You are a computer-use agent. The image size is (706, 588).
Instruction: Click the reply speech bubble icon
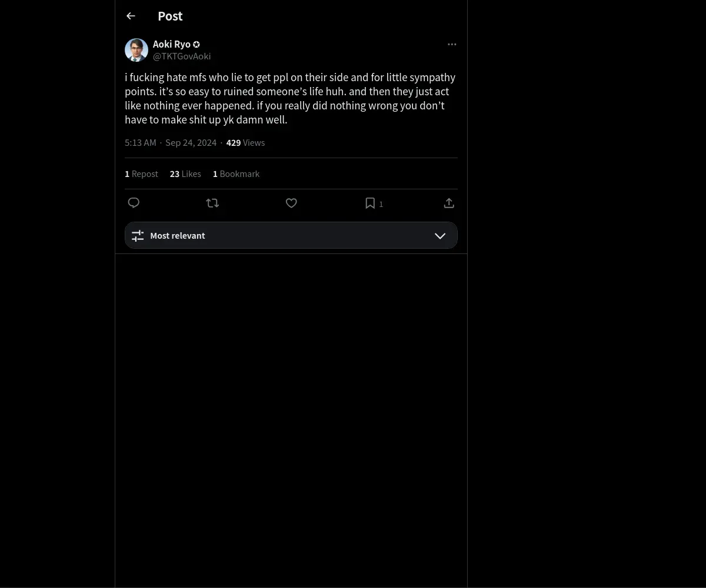134,203
